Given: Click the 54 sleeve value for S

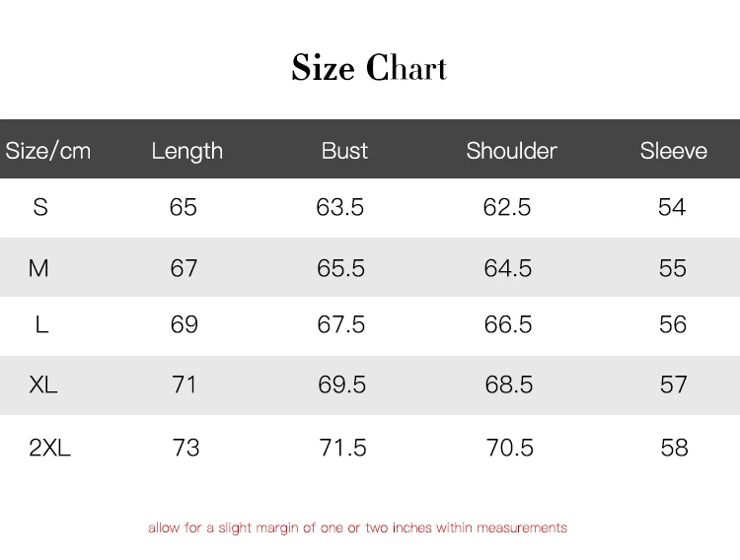Looking at the screenshot, I should [x=672, y=207].
